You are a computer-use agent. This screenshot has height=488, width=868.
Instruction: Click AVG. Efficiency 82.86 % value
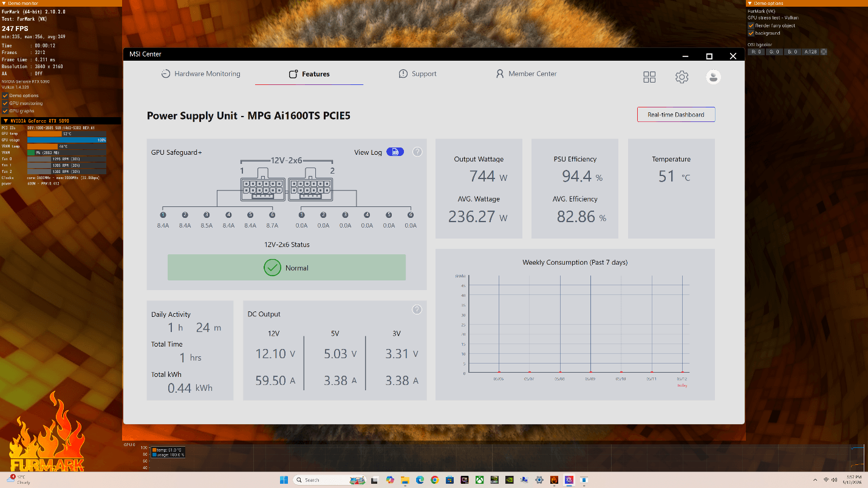click(581, 217)
